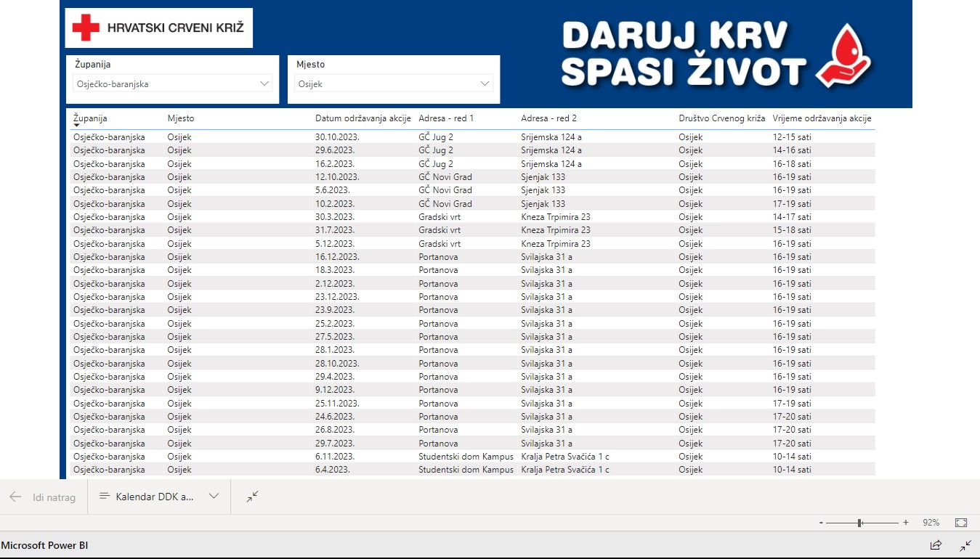Open the Mjesto Osijek dropdown
The height and width of the screenshot is (559, 980).
394,83
